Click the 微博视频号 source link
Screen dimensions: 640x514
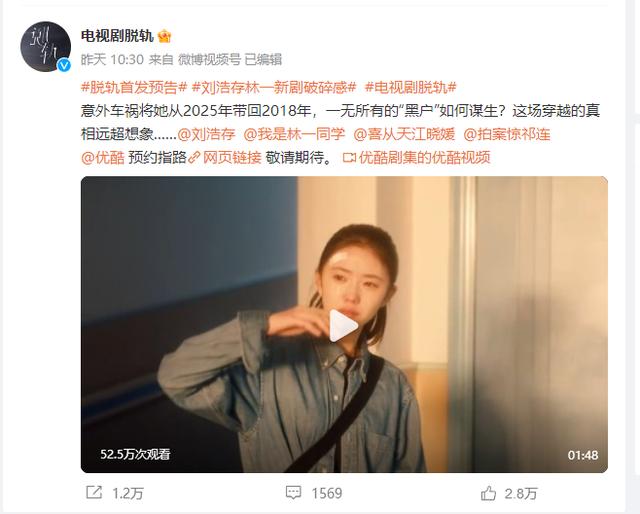[209, 60]
